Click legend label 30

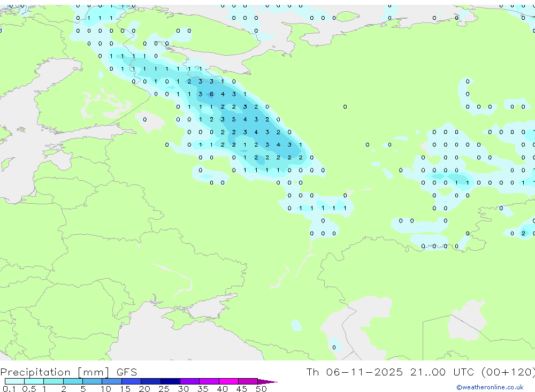click(x=183, y=389)
